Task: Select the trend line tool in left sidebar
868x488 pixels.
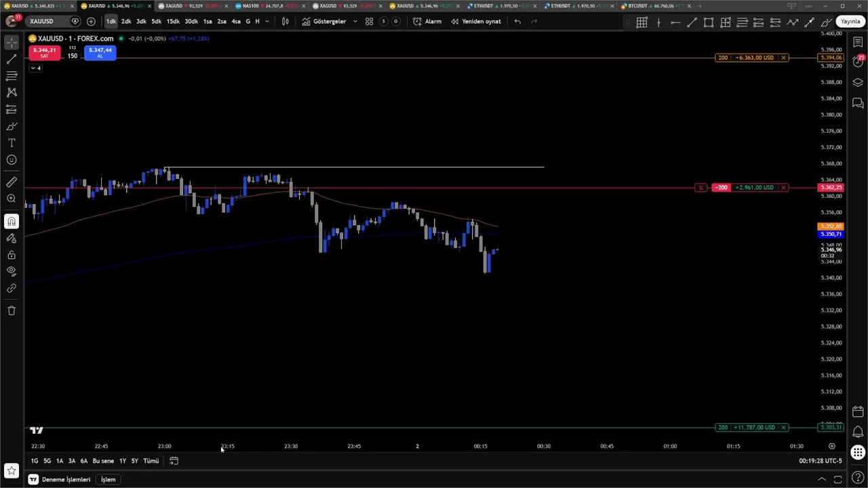Action: click(x=12, y=60)
